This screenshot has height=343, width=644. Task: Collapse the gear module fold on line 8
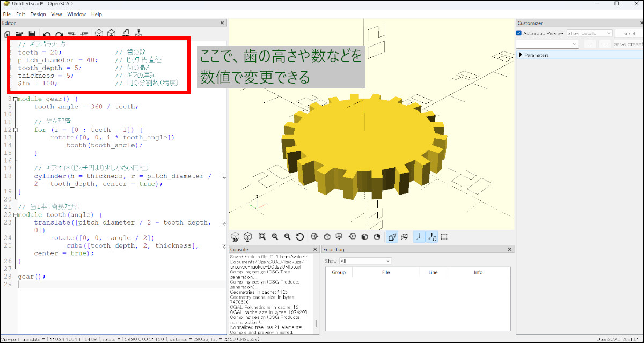point(16,99)
